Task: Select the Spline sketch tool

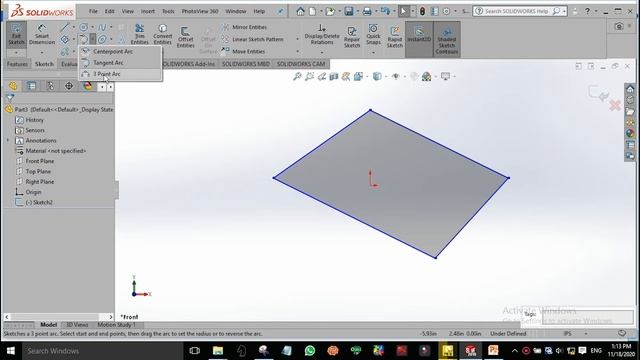Action: pyautogui.click(x=102, y=27)
